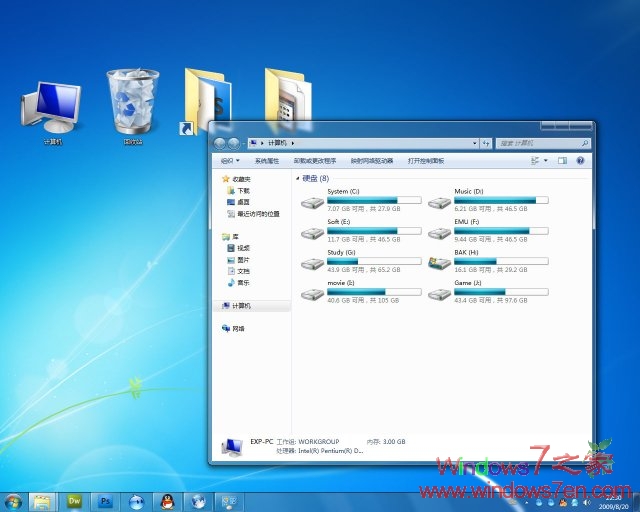
Task: Open Dreamweaver from the taskbar
Action: [74, 501]
